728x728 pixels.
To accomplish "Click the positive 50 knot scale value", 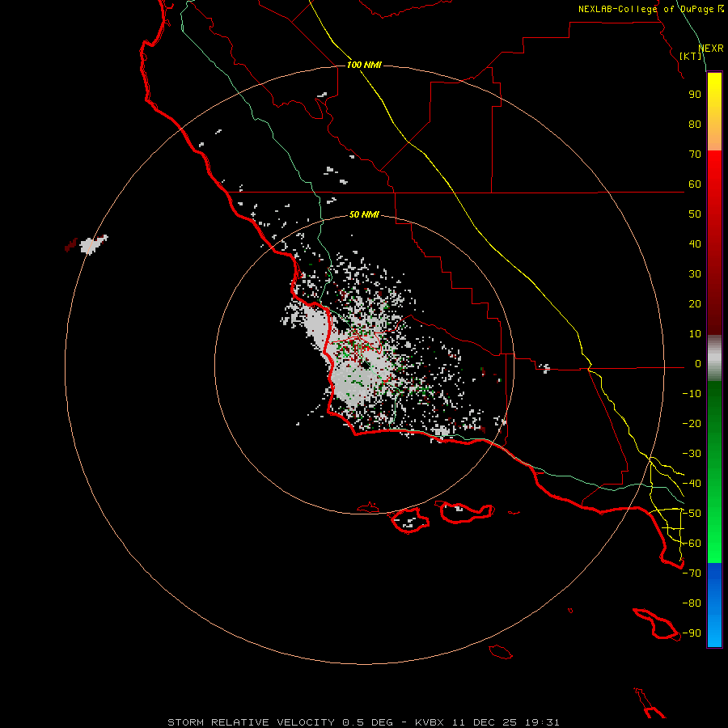I will pos(695,214).
